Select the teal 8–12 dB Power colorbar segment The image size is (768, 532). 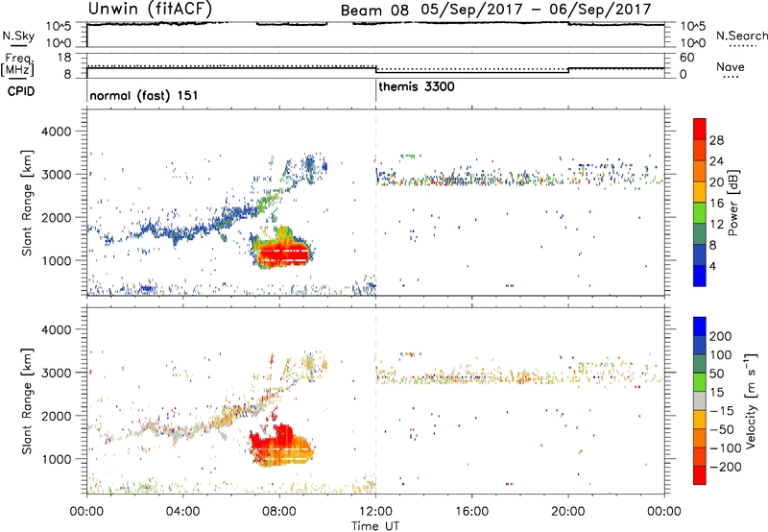click(x=700, y=233)
